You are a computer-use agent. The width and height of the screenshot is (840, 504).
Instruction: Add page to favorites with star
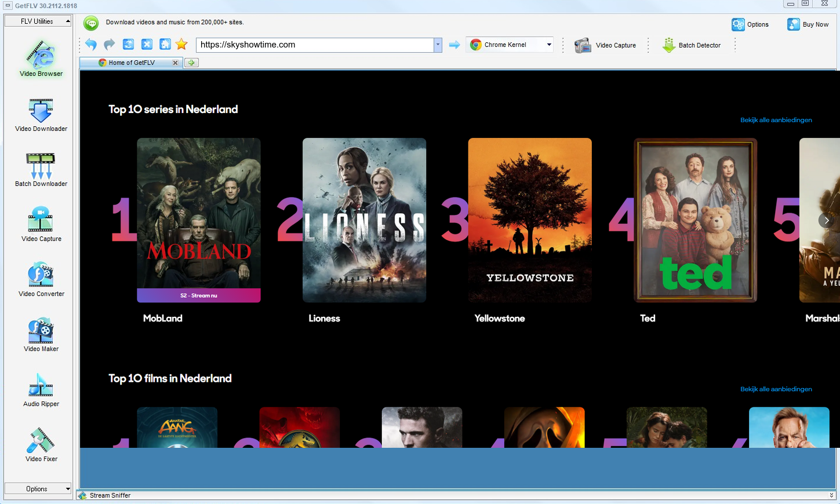pyautogui.click(x=181, y=45)
